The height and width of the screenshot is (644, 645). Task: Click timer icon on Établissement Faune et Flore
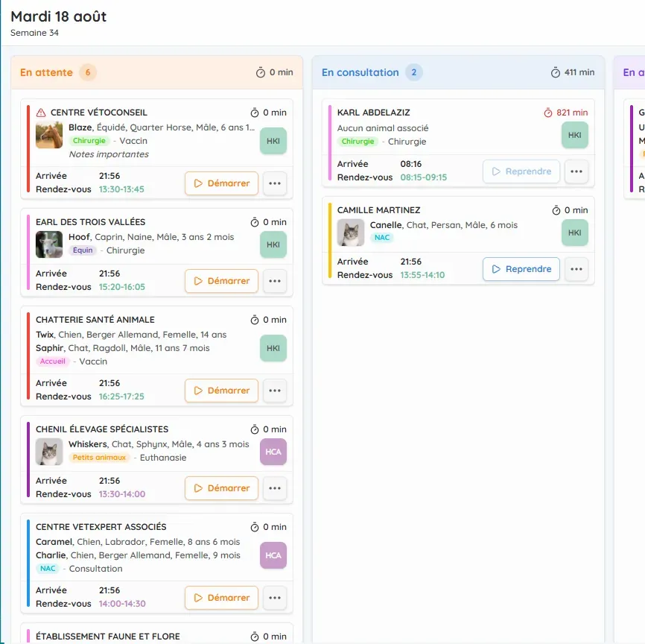click(x=255, y=637)
